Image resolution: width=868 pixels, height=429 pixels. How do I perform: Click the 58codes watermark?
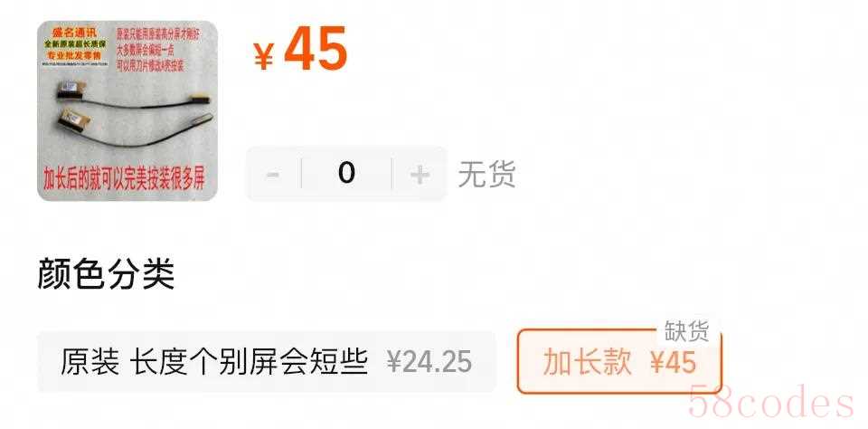point(771,401)
